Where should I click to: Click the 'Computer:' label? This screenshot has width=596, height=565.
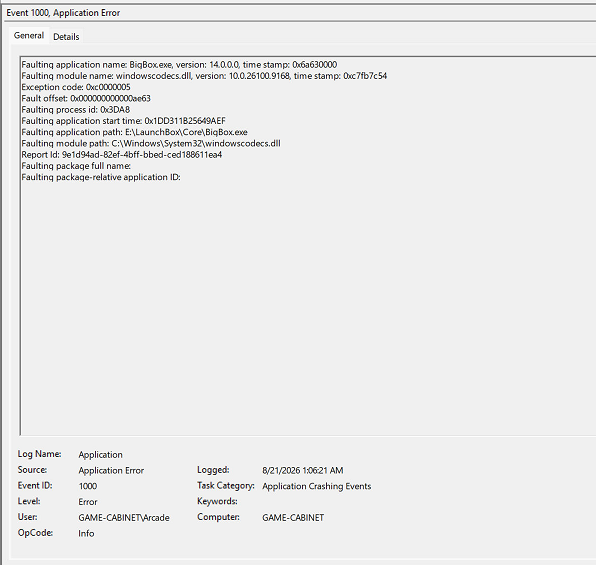click(218, 517)
